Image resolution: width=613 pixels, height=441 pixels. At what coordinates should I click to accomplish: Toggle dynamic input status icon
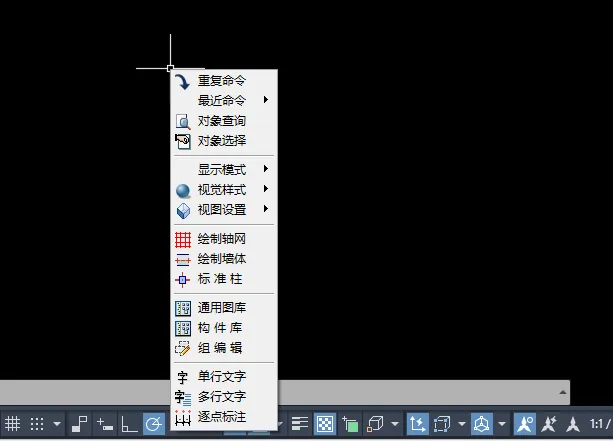point(105,424)
